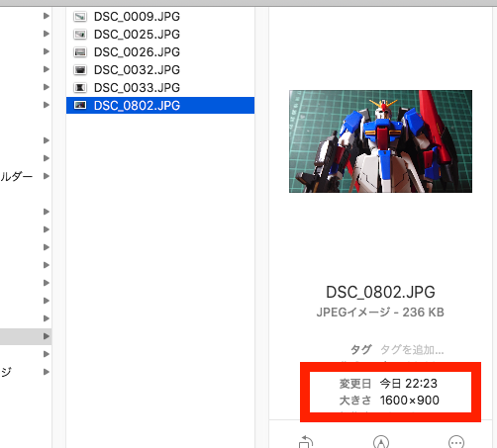
Task: Click the rotate left icon in preview pane
Action: tap(306, 442)
